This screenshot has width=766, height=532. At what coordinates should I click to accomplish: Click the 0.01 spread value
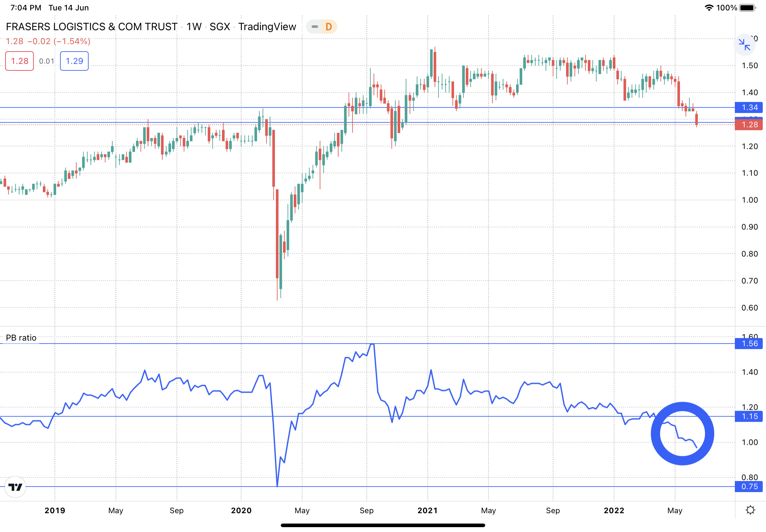[46, 61]
